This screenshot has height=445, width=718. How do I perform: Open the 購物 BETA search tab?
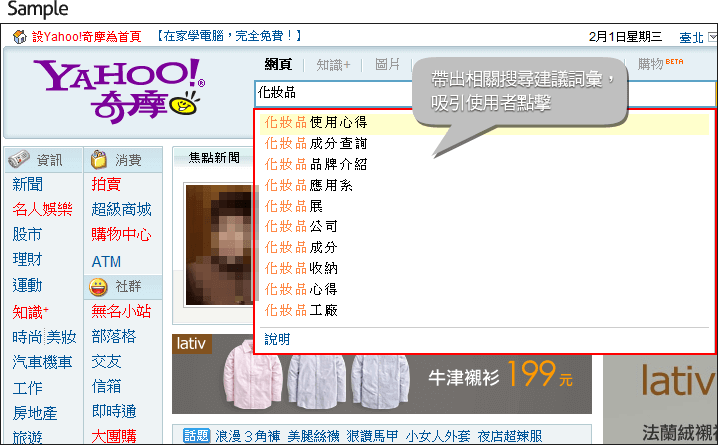pyautogui.click(x=661, y=64)
